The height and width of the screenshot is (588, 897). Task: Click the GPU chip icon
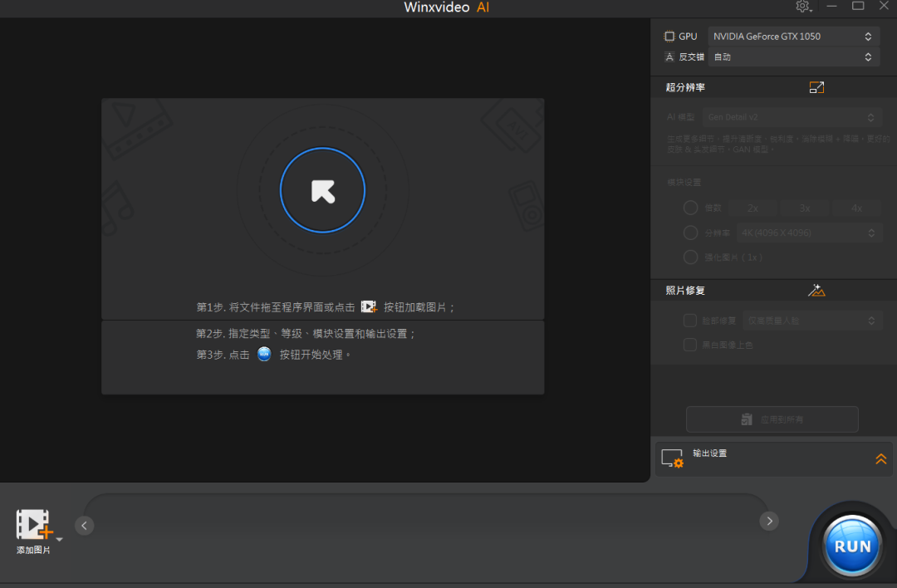click(x=669, y=37)
